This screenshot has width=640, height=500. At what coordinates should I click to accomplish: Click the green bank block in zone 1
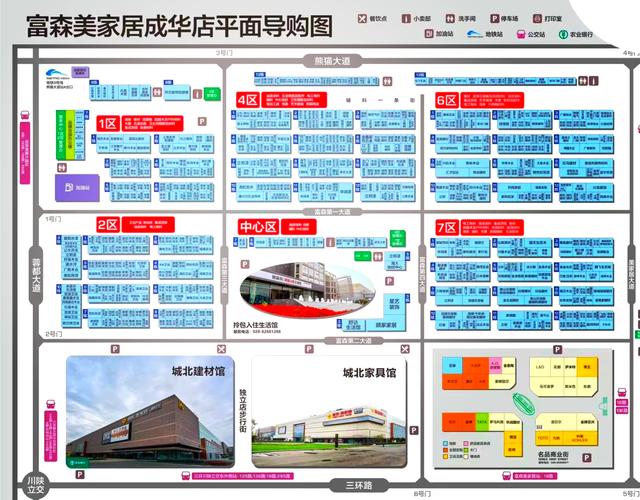click(212, 94)
